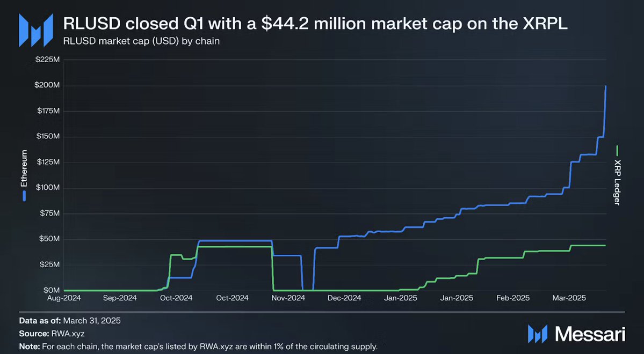Click the Aug-2024 x-axis label
The width and height of the screenshot is (644, 354).
[x=64, y=298]
